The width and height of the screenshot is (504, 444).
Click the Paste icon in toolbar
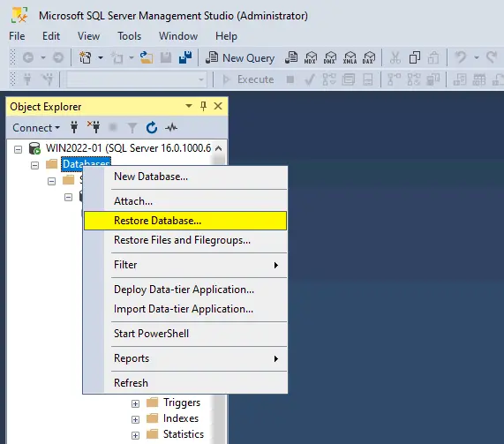tap(433, 58)
